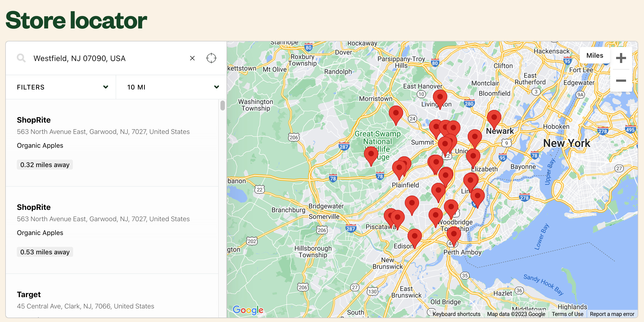Zoom out of the map with minus button

(x=621, y=80)
